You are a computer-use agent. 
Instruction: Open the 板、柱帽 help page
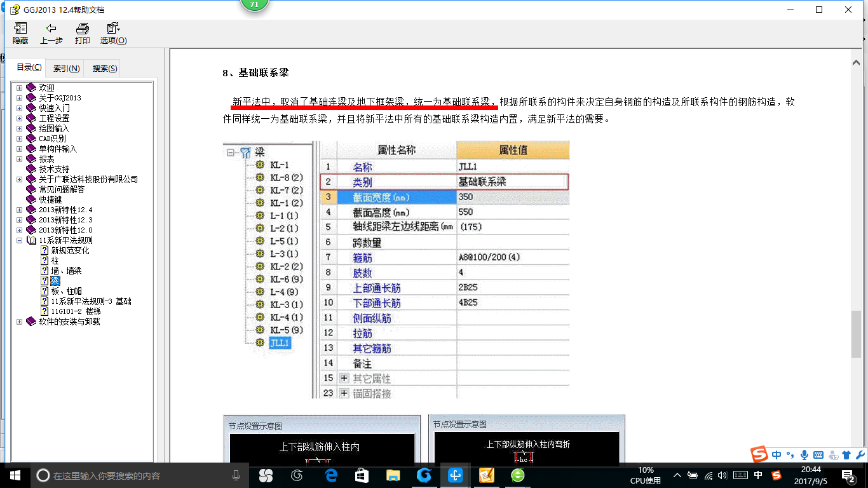(66, 291)
